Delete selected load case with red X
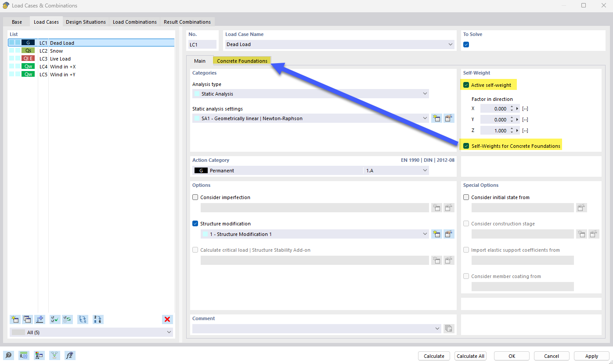The height and width of the screenshot is (364, 613). pyautogui.click(x=167, y=319)
